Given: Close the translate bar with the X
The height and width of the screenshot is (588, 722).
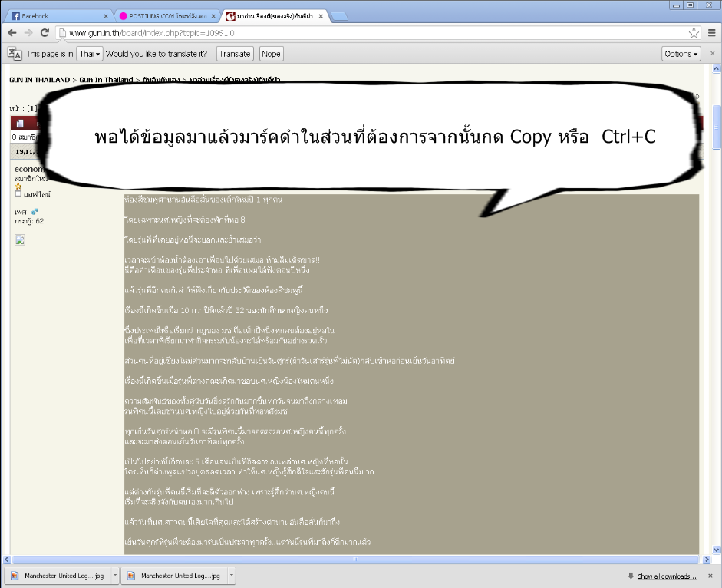Looking at the screenshot, I should point(710,54).
